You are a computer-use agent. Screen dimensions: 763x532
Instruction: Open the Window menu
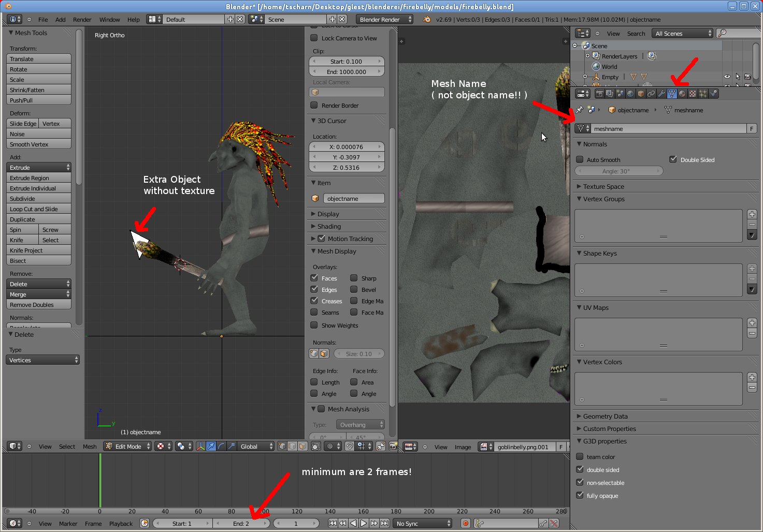tap(109, 19)
